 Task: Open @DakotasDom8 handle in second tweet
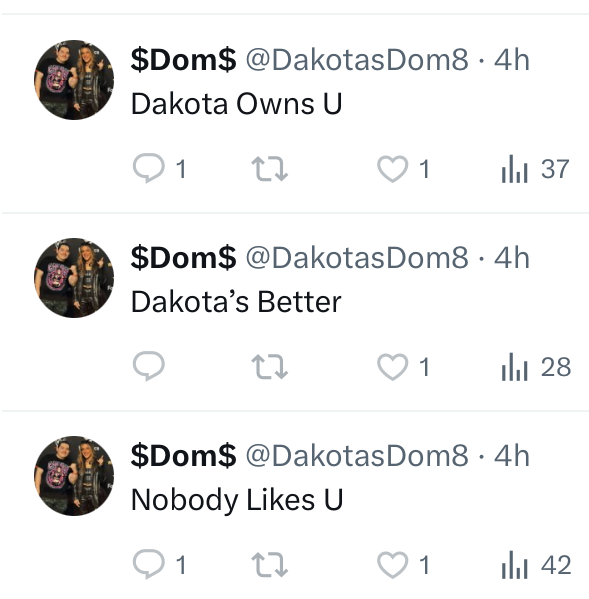click(x=357, y=258)
